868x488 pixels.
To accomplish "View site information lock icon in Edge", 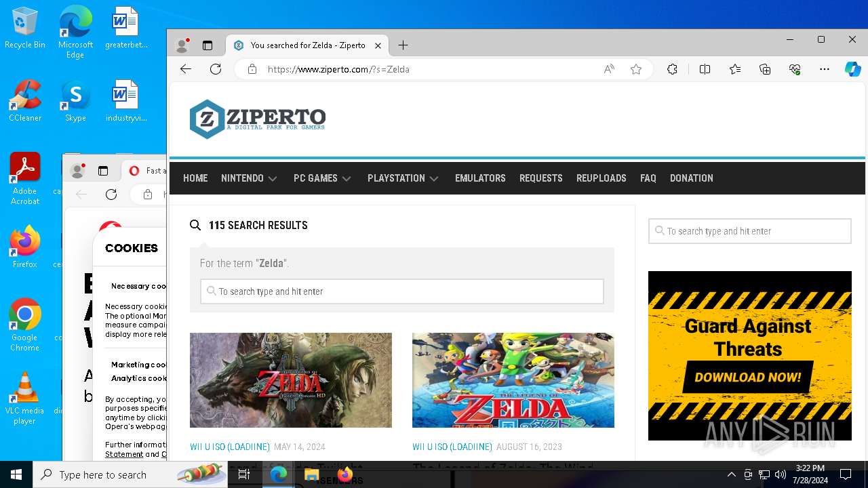I will 252,69.
